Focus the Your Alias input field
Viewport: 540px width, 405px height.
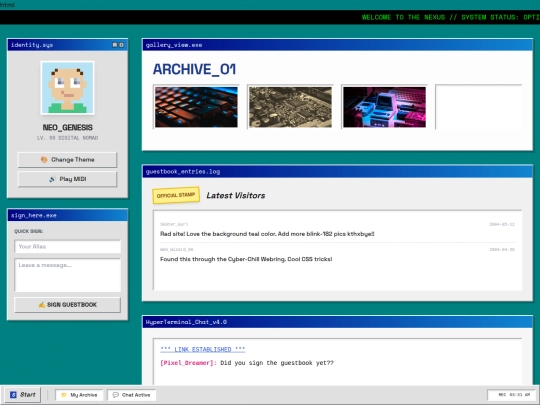click(68, 247)
